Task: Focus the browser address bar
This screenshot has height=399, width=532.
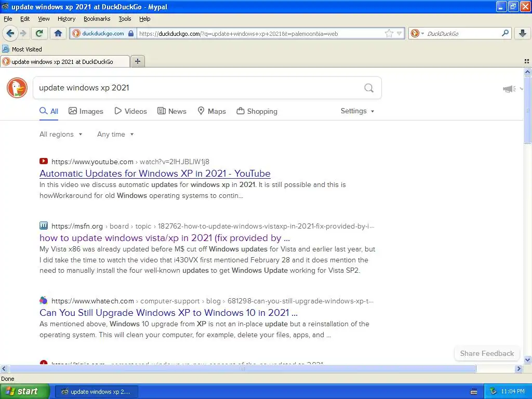Action: (x=260, y=34)
